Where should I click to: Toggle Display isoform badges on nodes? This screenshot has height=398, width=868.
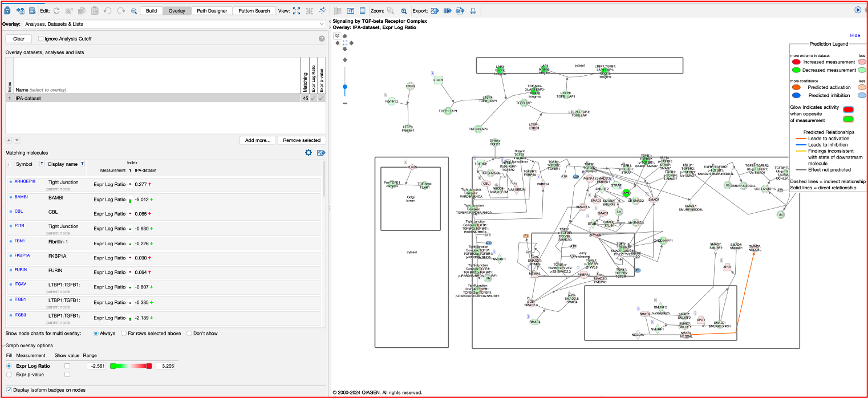(x=9, y=389)
